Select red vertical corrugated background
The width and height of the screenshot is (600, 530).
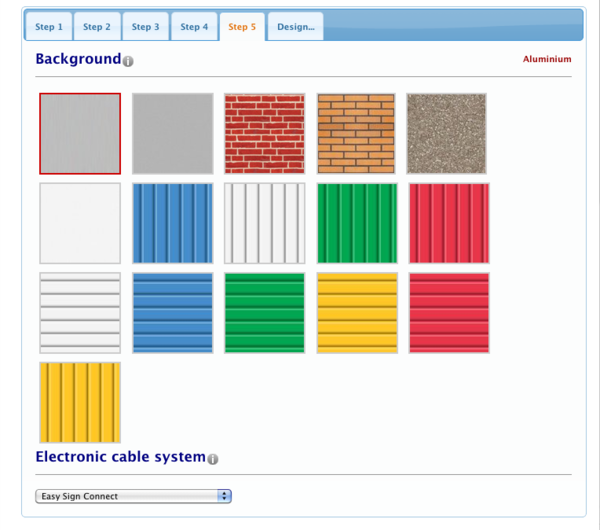449,223
